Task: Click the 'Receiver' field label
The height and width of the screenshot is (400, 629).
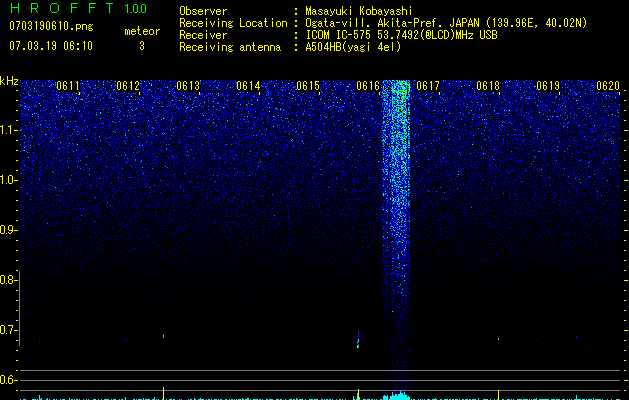Action: pos(203,35)
